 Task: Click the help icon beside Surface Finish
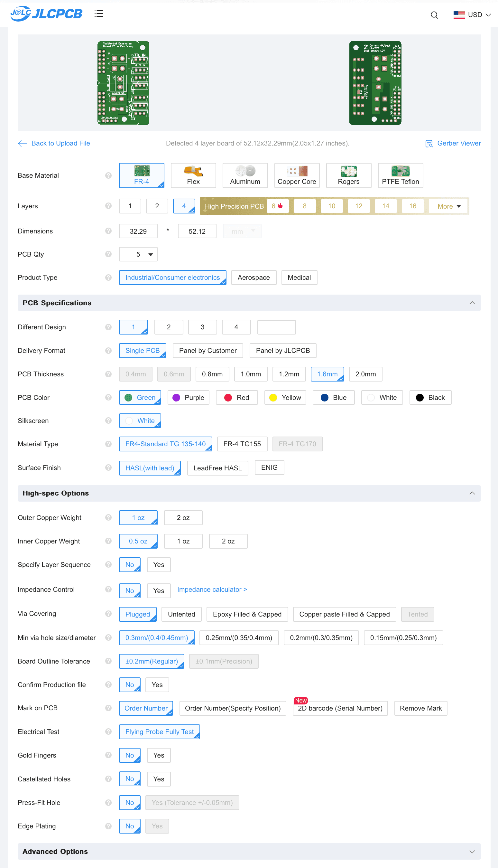point(108,467)
